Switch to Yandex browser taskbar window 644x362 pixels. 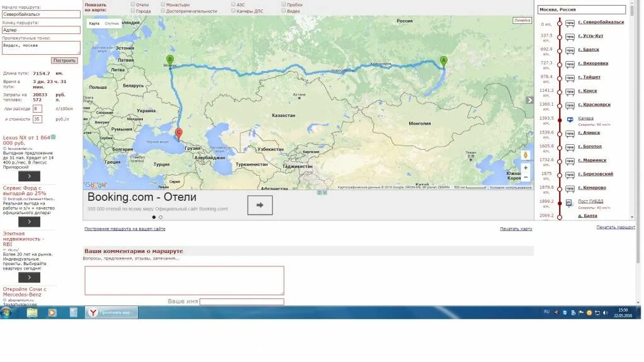coord(111,313)
